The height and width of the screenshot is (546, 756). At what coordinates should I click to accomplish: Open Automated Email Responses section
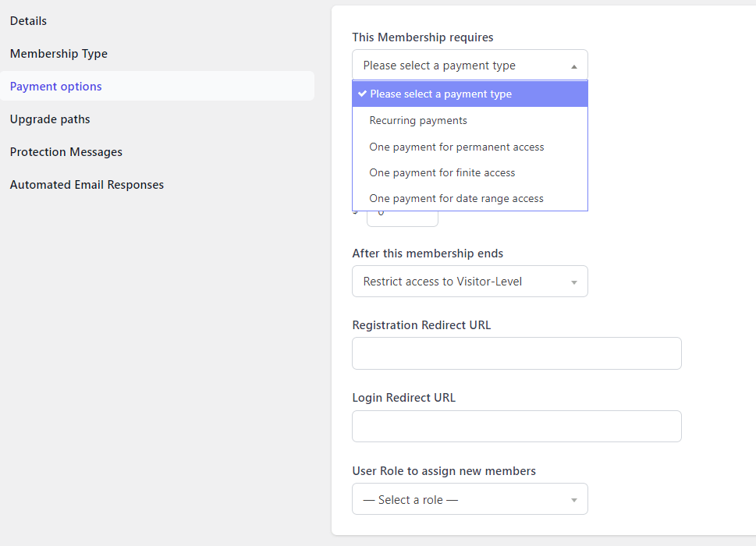point(87,185)
